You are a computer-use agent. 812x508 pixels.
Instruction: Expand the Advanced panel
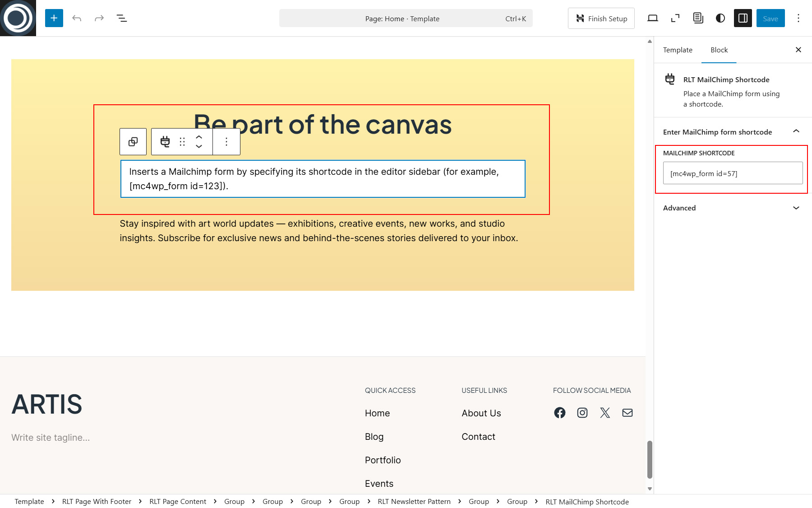tap(796, 208)
